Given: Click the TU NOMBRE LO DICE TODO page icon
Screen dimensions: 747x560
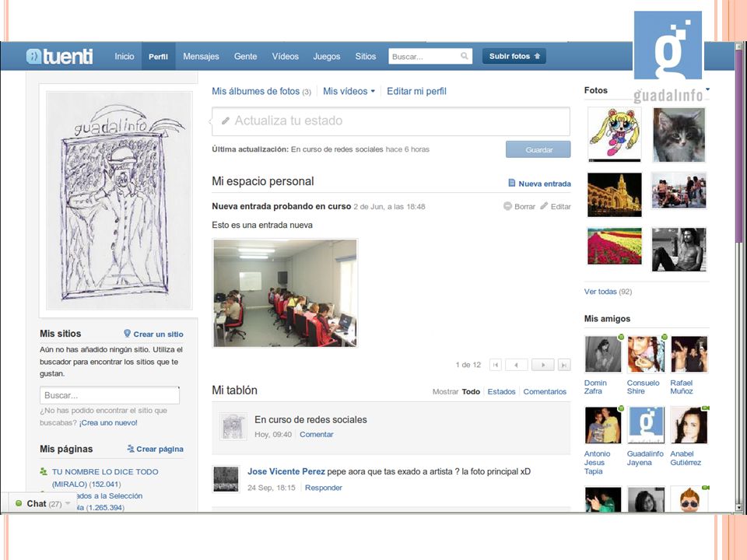Looking at the screenshot, I should tap(44, 471).
